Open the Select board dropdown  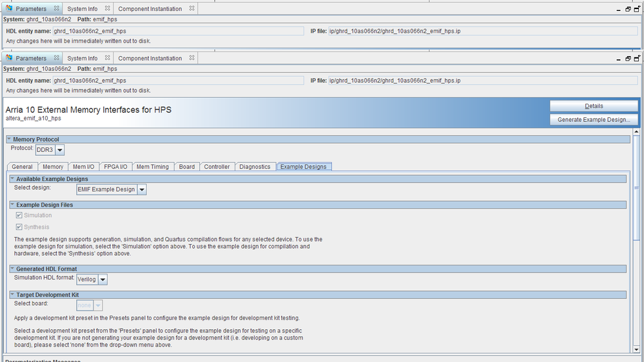click(98, 305)
